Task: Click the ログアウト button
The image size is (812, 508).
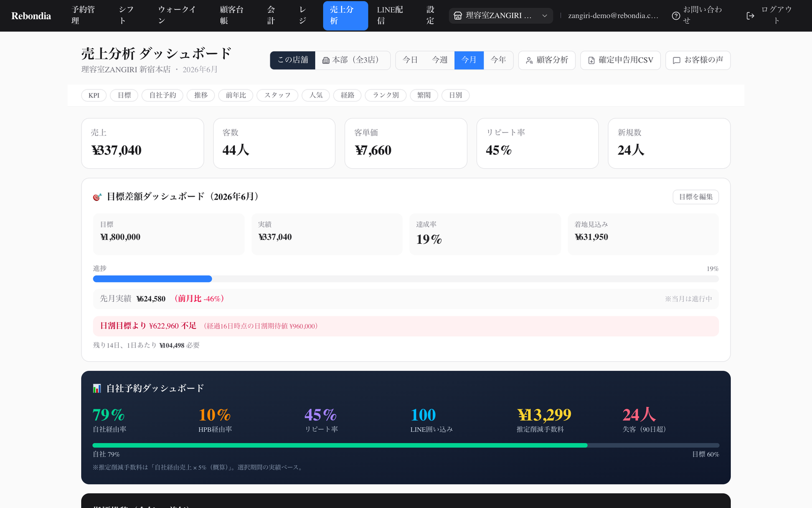Action: coord(770,15)
